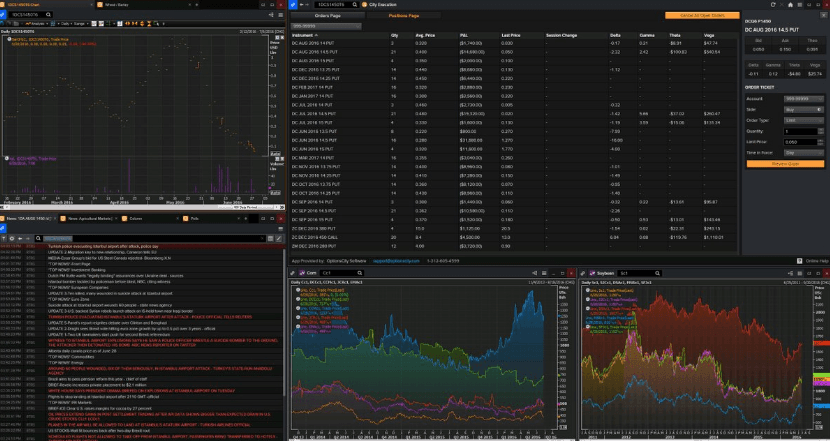Click the orange Review Order button

point(785,163)
